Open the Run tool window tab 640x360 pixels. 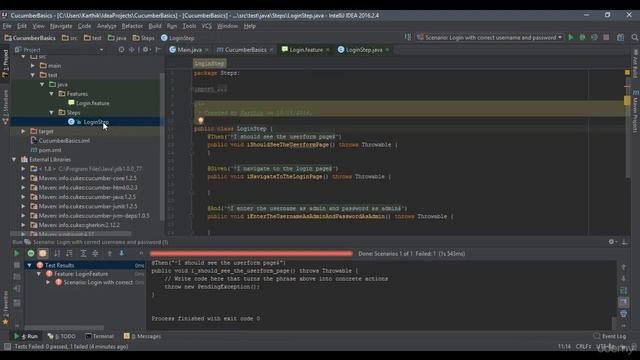pos(26,336)
